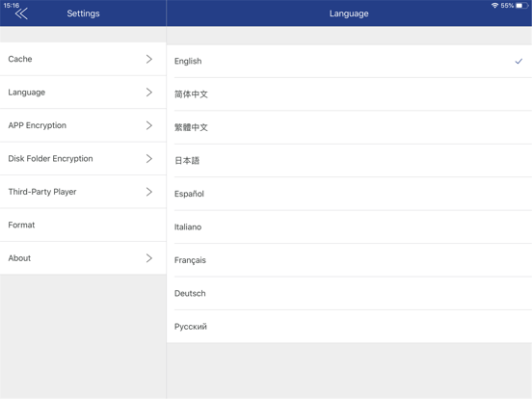Choose Français as the language
The image size is (532, 399).
[349, 260]
